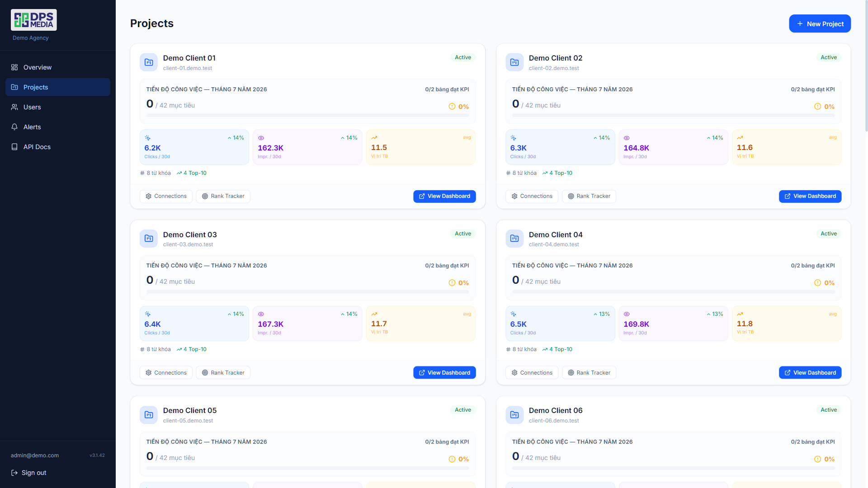Viewport: 868px width, 488px height.
Task: Click the clicks cursor icon in 6.3K card
Action: pos(513,138)
